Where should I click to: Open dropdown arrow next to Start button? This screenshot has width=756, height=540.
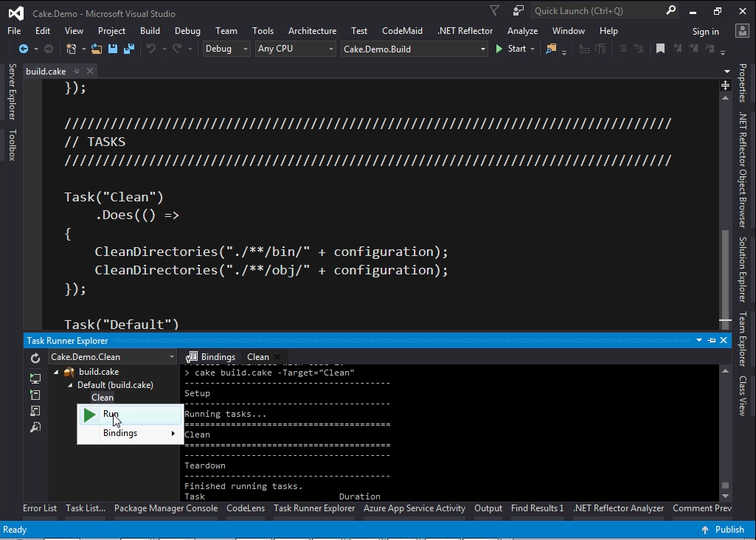(x=533, y=49)
